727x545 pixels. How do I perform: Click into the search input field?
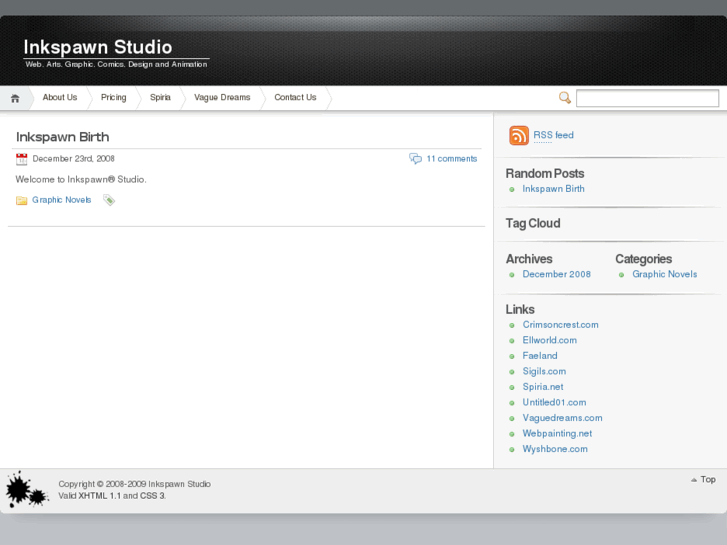[647, 98]
